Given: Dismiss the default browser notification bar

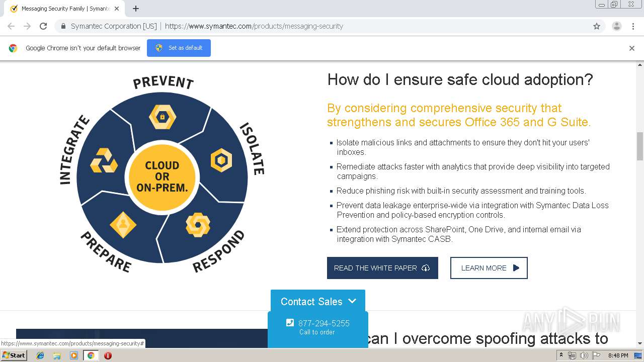Looking at the screenshot, I should pos(632,48).
